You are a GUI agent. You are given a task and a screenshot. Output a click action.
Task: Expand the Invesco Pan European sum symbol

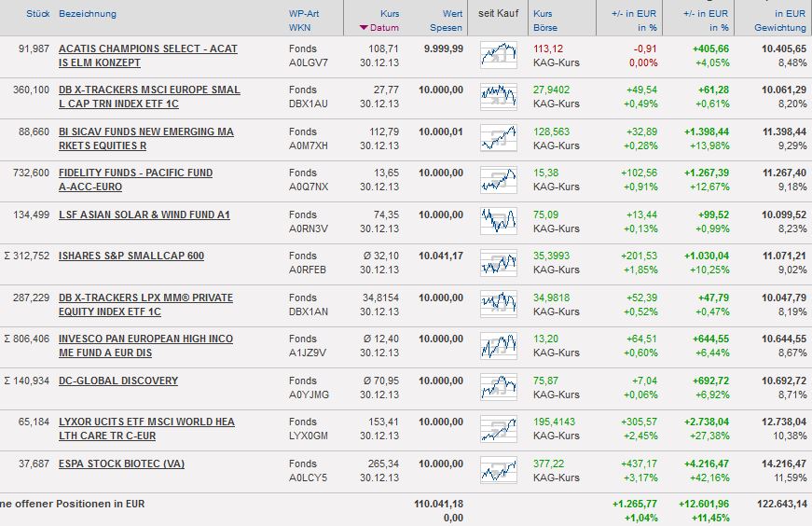click(7, 339)
